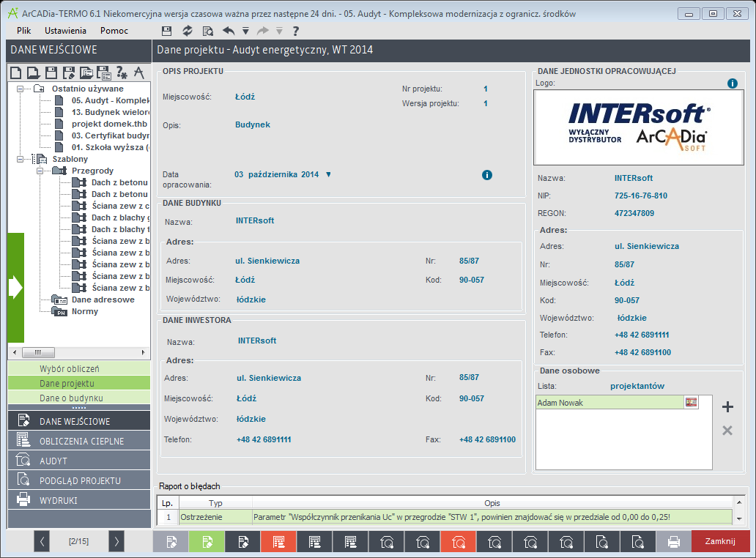Open the Pomoc menu
This screenshot has height=558, width=756.
click(114, 31)
